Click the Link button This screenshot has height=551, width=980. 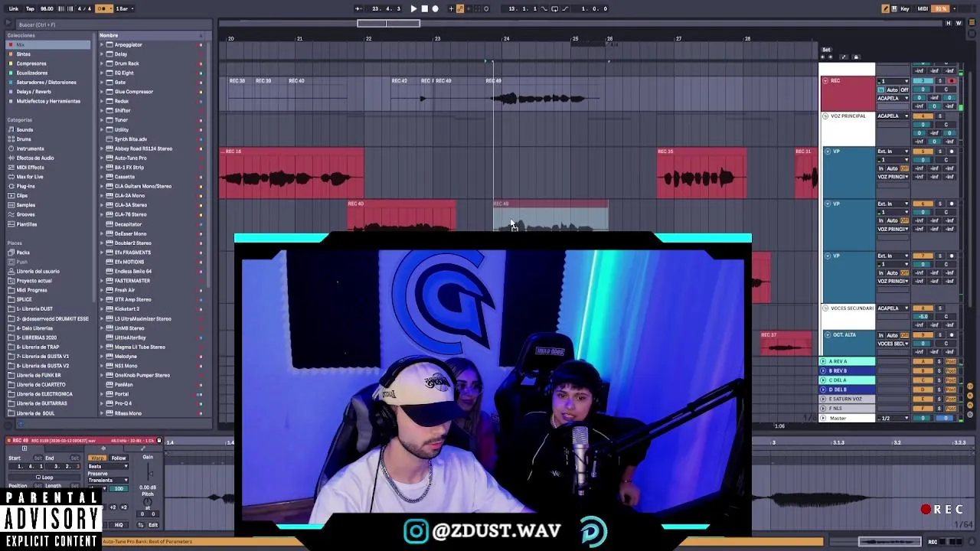coord(14,8)
